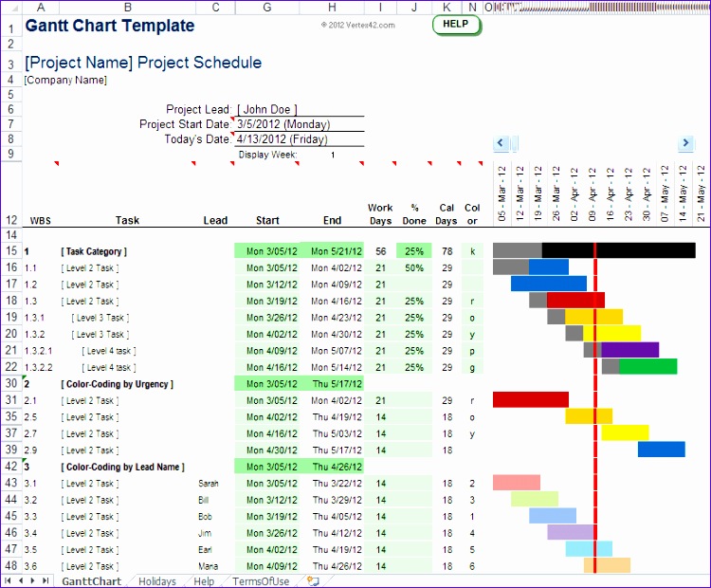Click the Gantt Chart Template title
Image resolution: width=711 pixels, height=588 pixels.
110,26
